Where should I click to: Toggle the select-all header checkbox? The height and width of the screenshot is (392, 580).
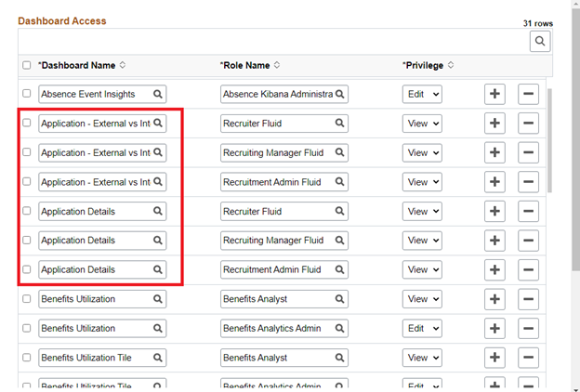click(26, 65)
